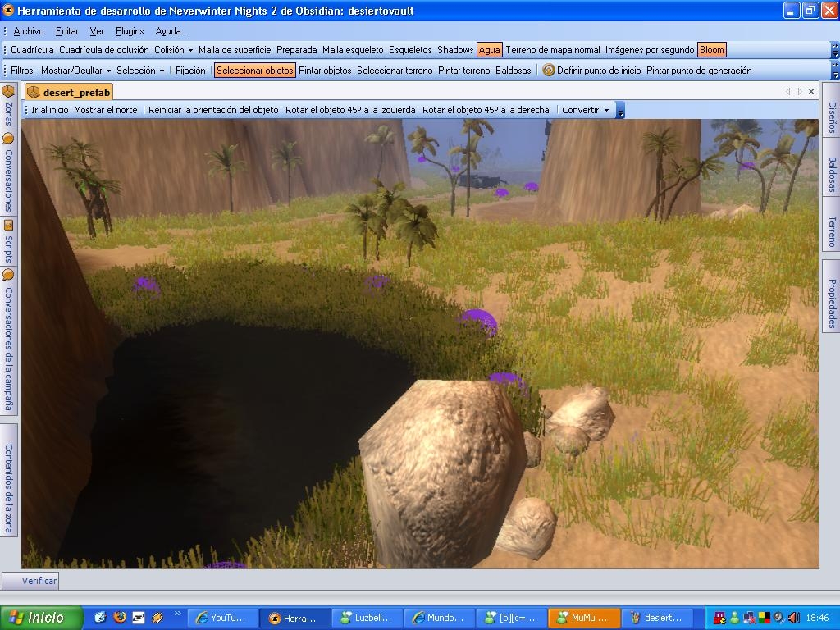Open the Convertir dropdown menu

pyautogui.click(x=585, y=110)
